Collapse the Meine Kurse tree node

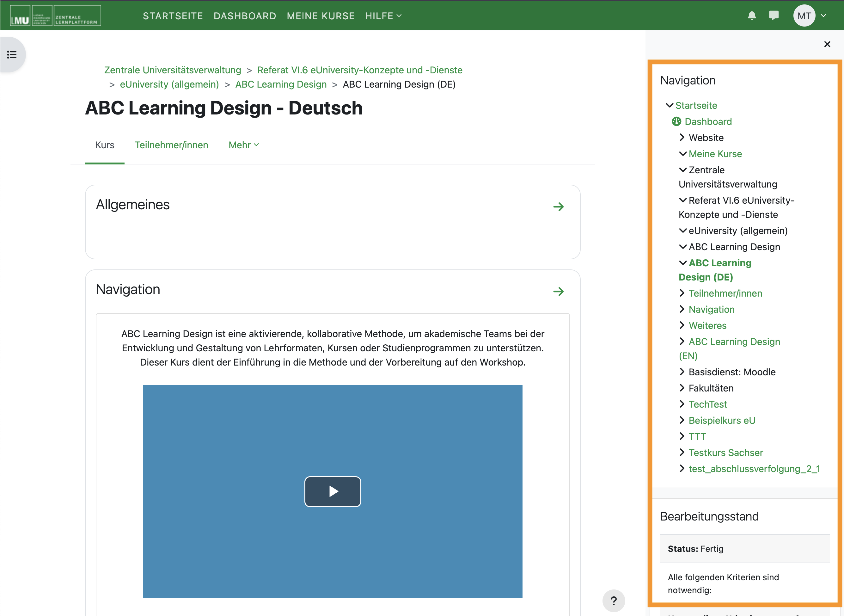tap(682, 154)
